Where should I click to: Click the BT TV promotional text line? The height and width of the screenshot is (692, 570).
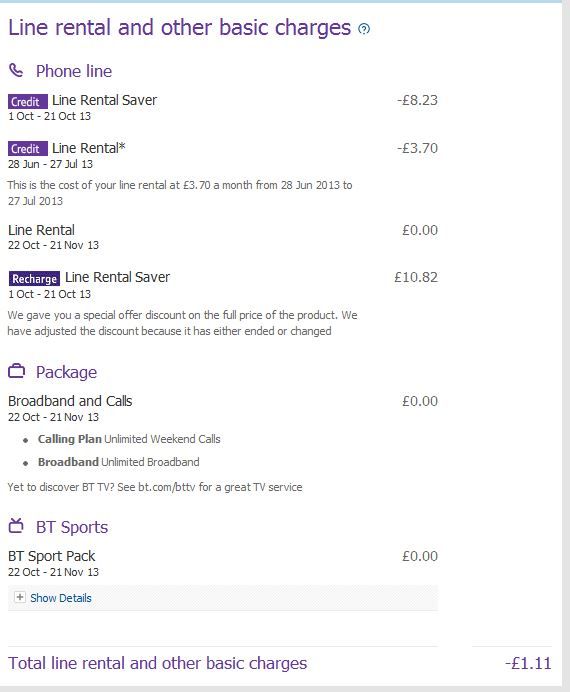pyautogui.click(x=155, y=487)
